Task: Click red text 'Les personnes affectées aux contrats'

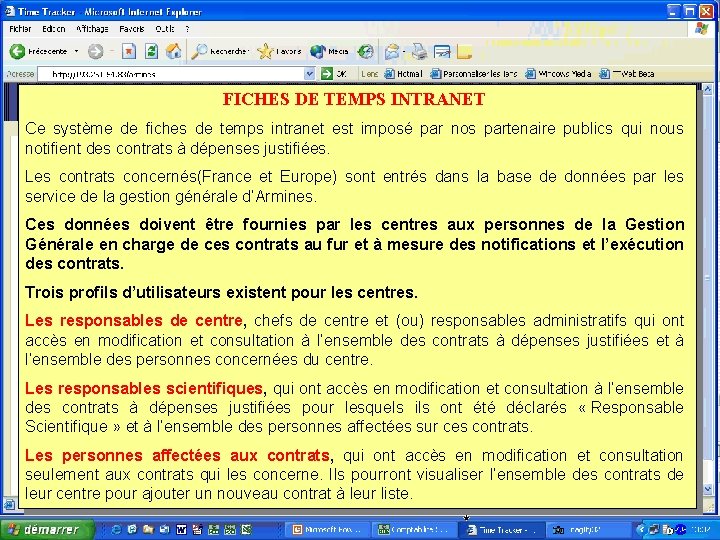Action: (177, 456)
